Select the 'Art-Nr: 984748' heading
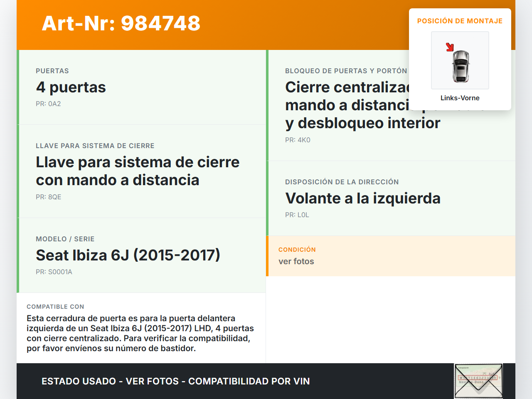Screen dimensions: 532x399 (x=121, y=23)
